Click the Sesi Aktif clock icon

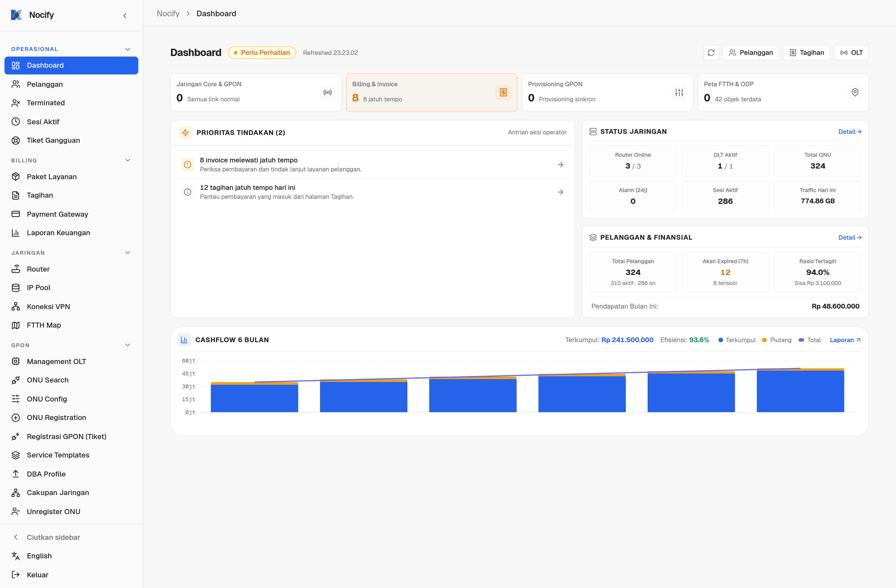[16, 122]
